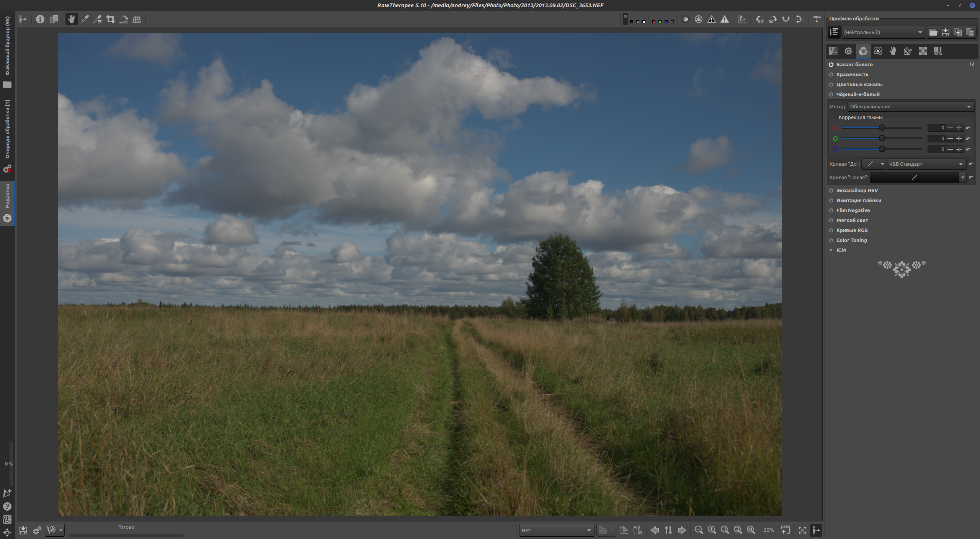Enable the Красочность tool
Screen dimensions: 980x539
[x=831, y=74]
